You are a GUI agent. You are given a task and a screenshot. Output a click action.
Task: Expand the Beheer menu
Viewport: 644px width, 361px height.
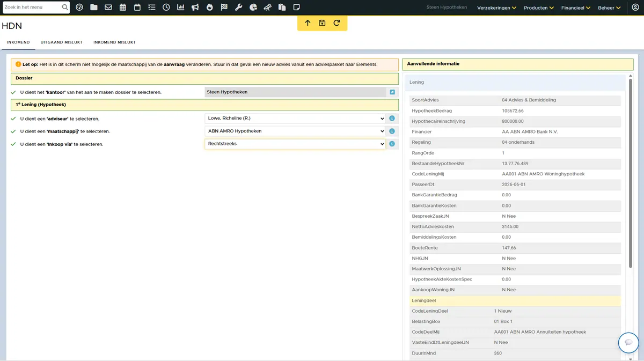(x=610, y=8)
